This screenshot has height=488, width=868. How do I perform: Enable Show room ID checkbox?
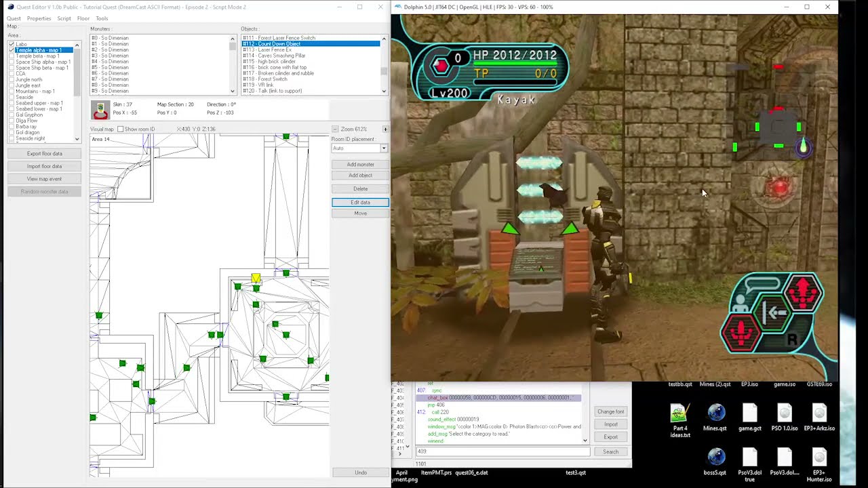[x=120, y=129]
